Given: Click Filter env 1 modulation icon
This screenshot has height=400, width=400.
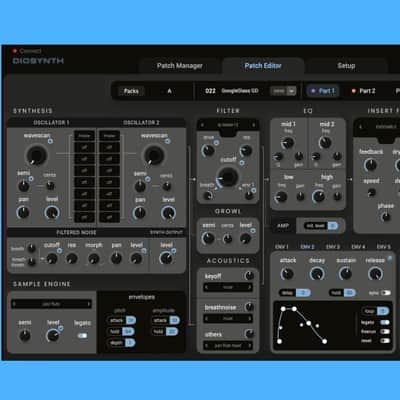Looking at the screenshot, I should tap(254, 190).
